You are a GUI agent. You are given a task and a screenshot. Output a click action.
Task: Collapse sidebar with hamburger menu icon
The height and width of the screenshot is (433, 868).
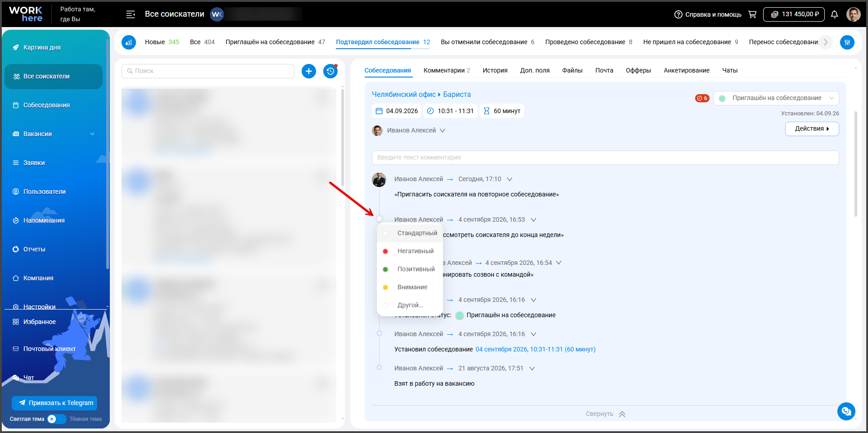(x=131, y=14)
